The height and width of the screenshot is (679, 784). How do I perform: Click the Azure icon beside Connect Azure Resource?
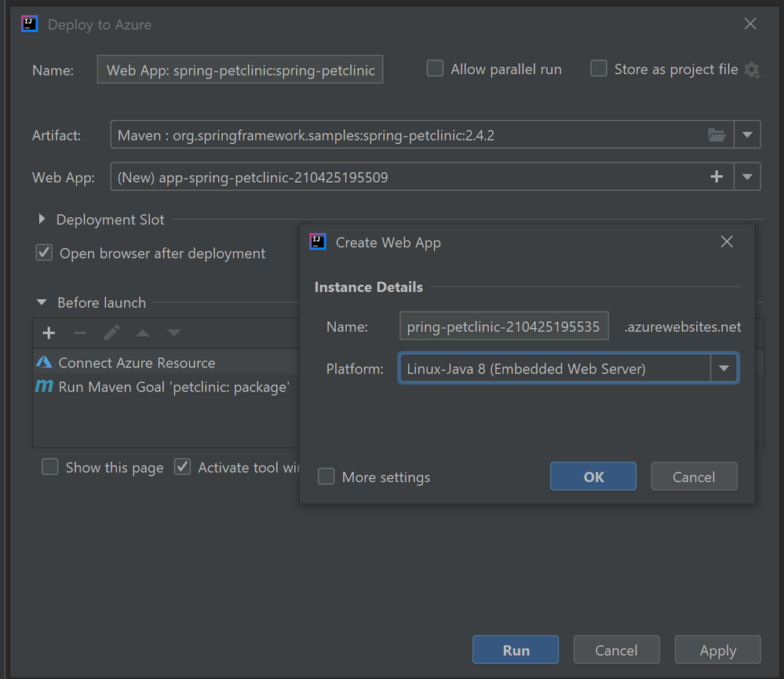coord(44,362)
